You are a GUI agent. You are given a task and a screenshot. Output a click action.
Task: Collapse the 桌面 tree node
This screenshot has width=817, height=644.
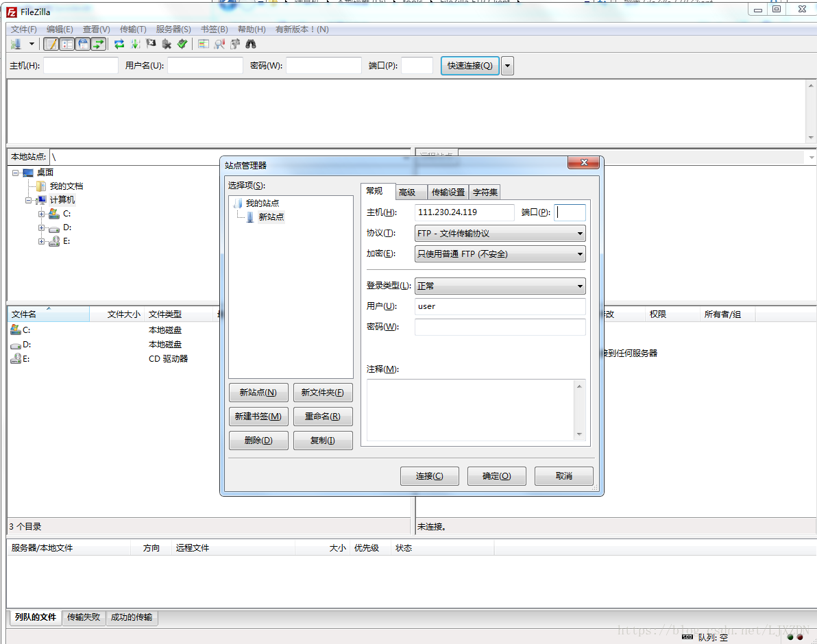point(16,173)
